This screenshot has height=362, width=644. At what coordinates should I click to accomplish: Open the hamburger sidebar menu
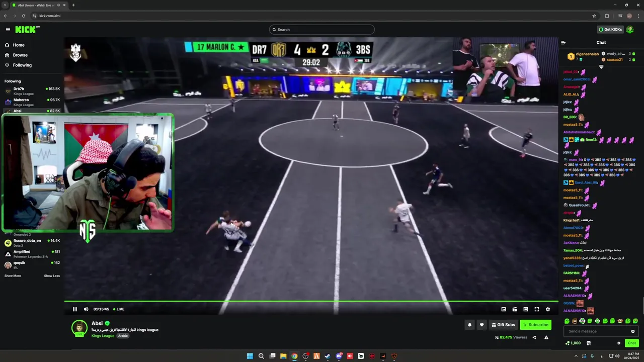(8, 30)
